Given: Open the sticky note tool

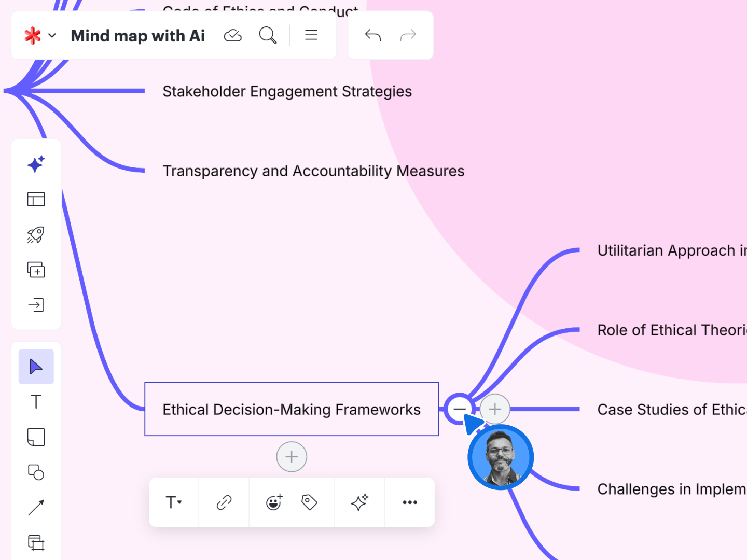Looking at the screenshot, I should coord(36,437).
